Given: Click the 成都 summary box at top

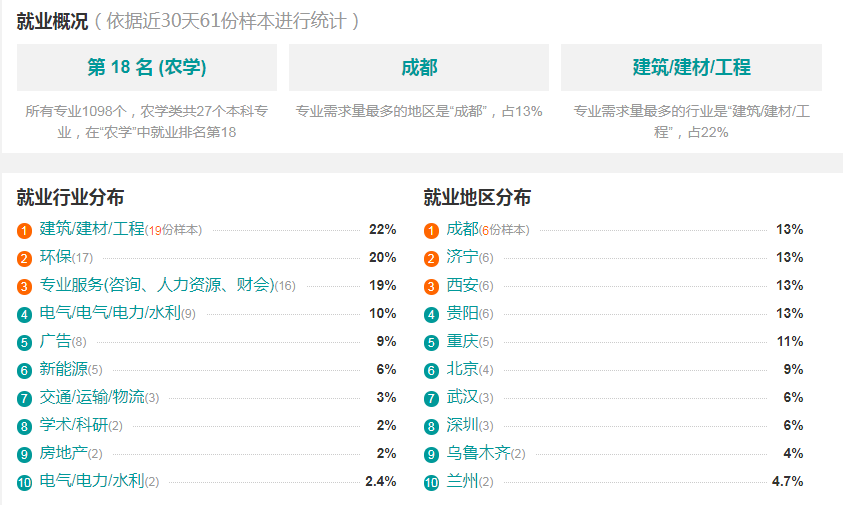Looking at the screenshot, I should point(419,67).
